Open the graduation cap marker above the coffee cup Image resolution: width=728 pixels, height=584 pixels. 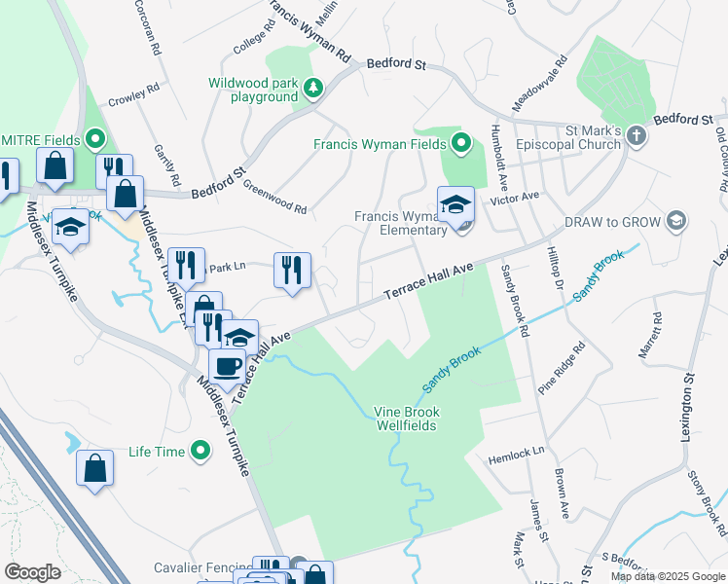[x=239, y=337]
